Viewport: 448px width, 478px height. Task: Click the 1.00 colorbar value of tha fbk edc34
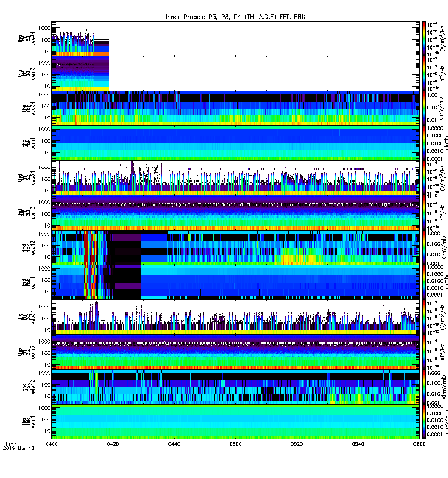pyautogui.click(x=432, y=95)
